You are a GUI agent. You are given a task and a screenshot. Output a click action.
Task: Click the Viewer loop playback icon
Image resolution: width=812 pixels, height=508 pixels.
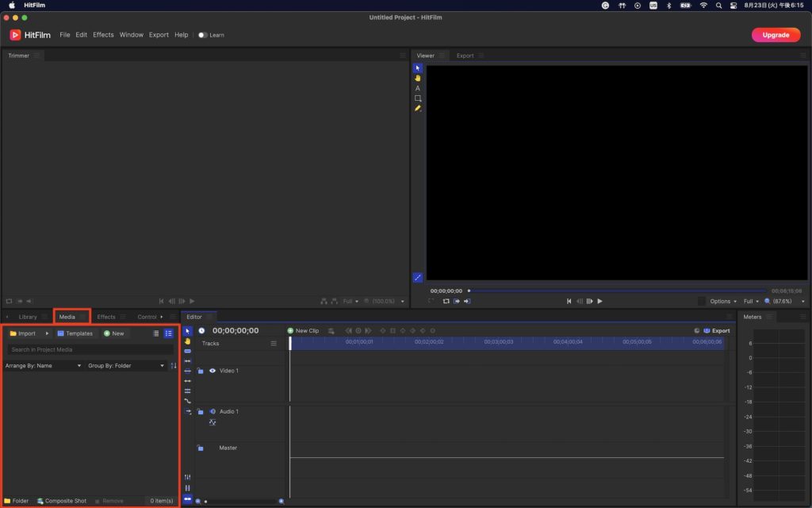tap(446, 302)
